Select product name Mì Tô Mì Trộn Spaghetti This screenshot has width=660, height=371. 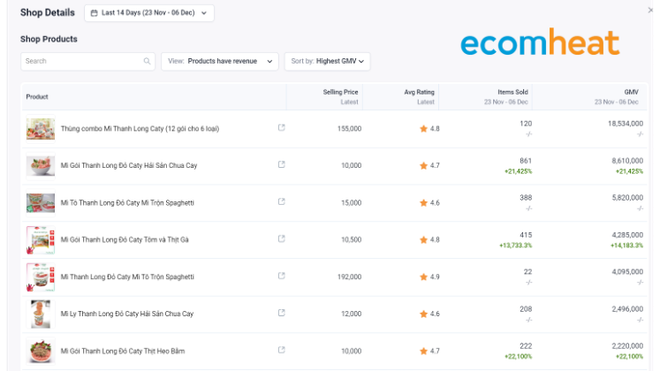click(128, 203)
